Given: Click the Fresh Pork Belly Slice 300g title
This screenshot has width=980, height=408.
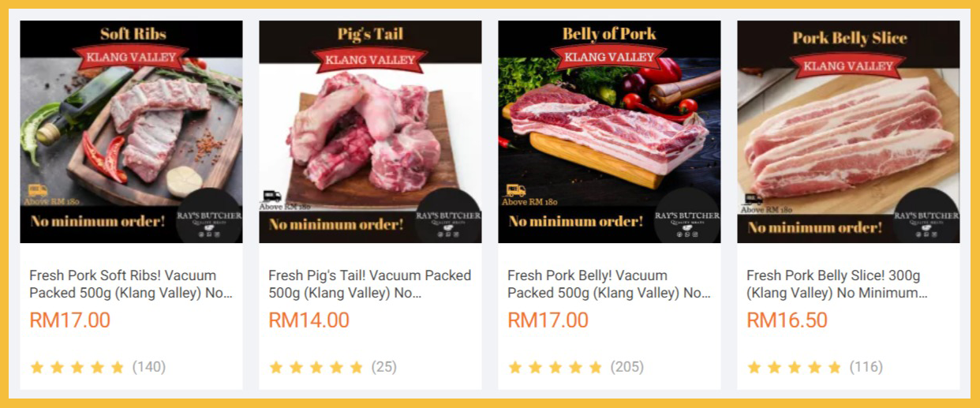Looking at the screenshot, I should [x=837, y=284].
